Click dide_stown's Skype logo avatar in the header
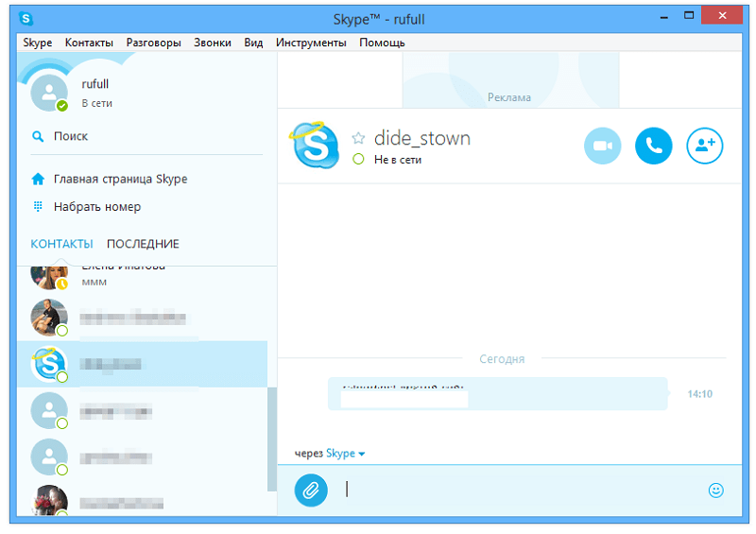Viewport: 756px width, 534px height. click(x=316, y=146)
